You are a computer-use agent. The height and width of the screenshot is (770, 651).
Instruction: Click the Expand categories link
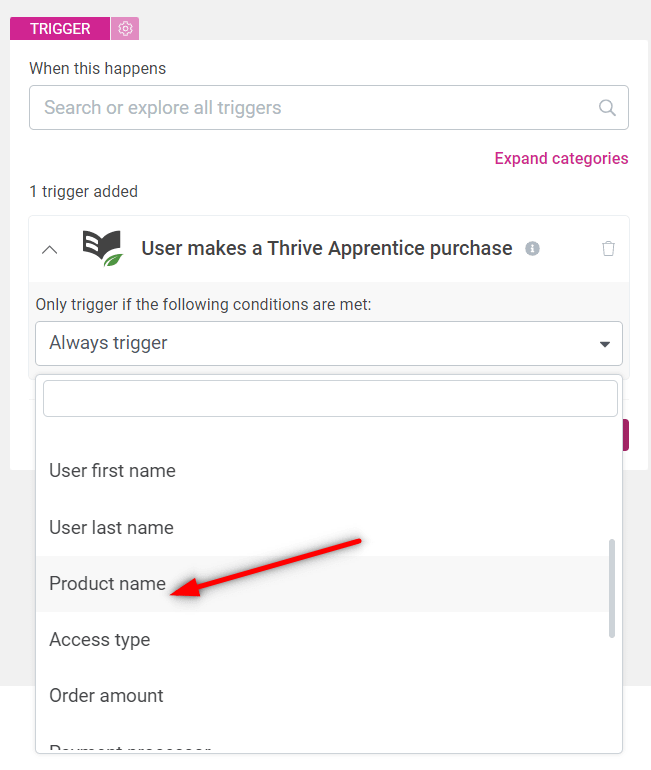(x=561, y=158)
